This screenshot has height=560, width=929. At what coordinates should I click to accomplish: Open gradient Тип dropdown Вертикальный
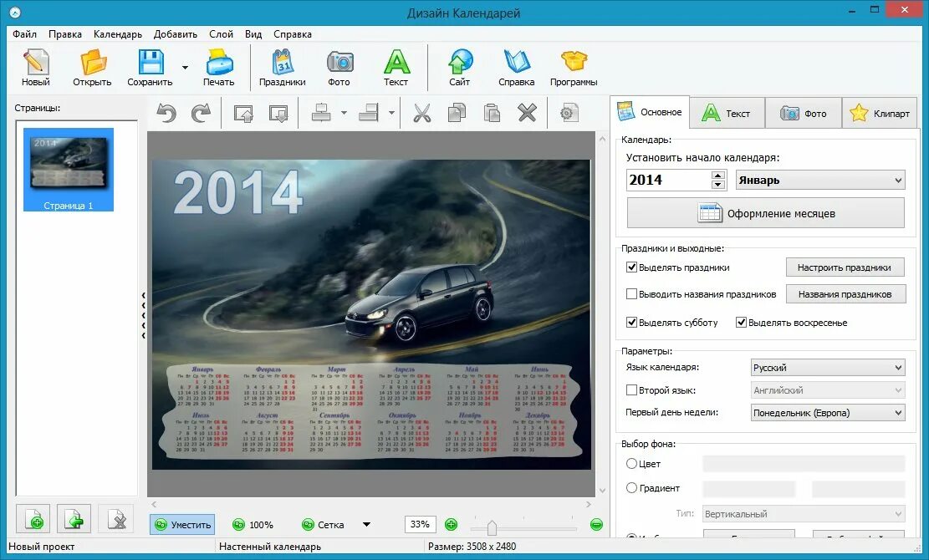(804, 514)
